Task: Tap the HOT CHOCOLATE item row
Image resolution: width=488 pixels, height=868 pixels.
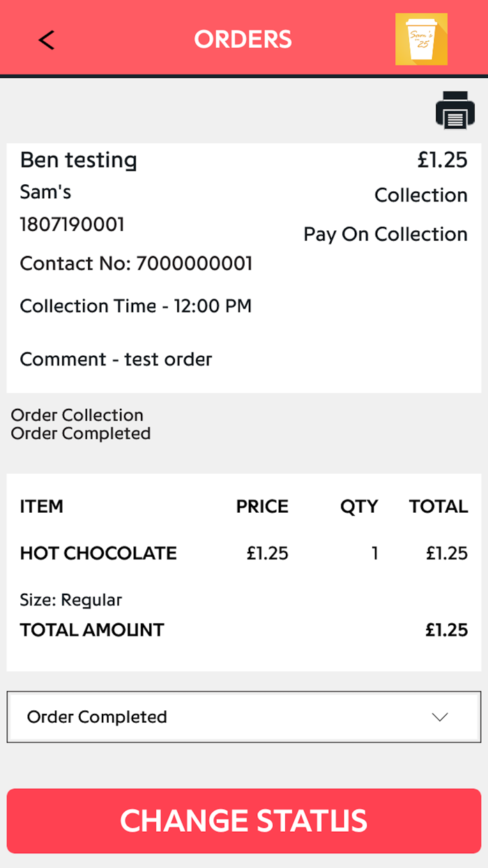Action: [x=98, y=553]
